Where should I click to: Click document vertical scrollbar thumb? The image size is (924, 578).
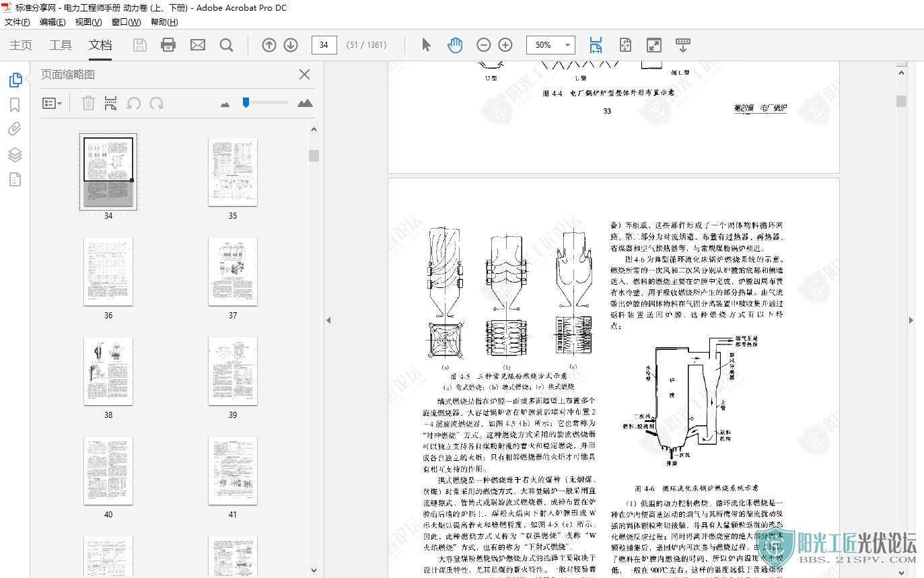point(901,101)
